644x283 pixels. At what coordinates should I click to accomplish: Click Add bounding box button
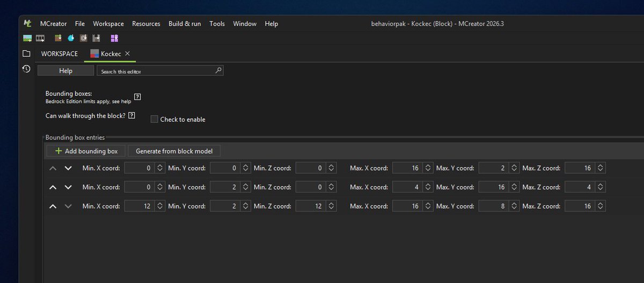pos(86,151)
